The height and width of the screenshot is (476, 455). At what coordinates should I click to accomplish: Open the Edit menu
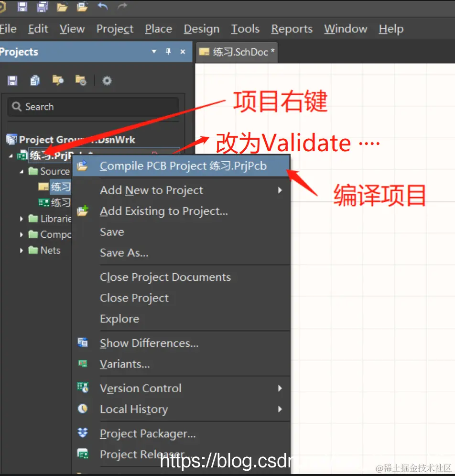pyautogui.click(x=38, y=29)
